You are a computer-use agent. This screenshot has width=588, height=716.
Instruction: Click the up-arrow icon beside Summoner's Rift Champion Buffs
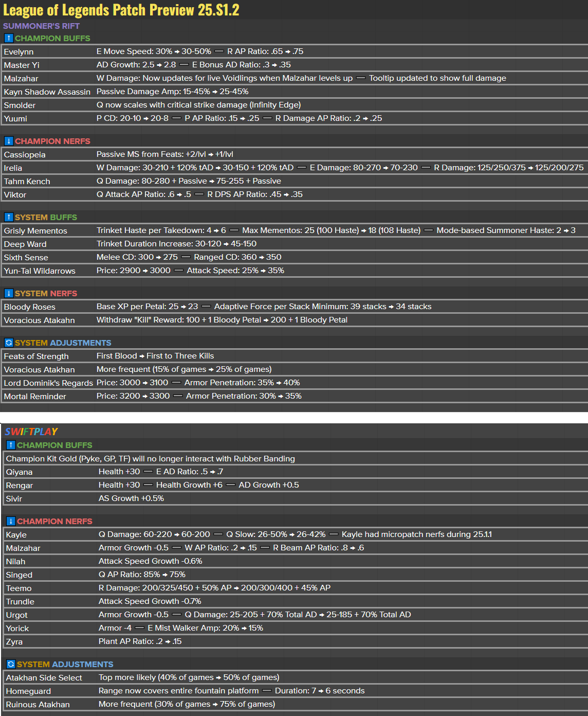(x=9, y=38)
